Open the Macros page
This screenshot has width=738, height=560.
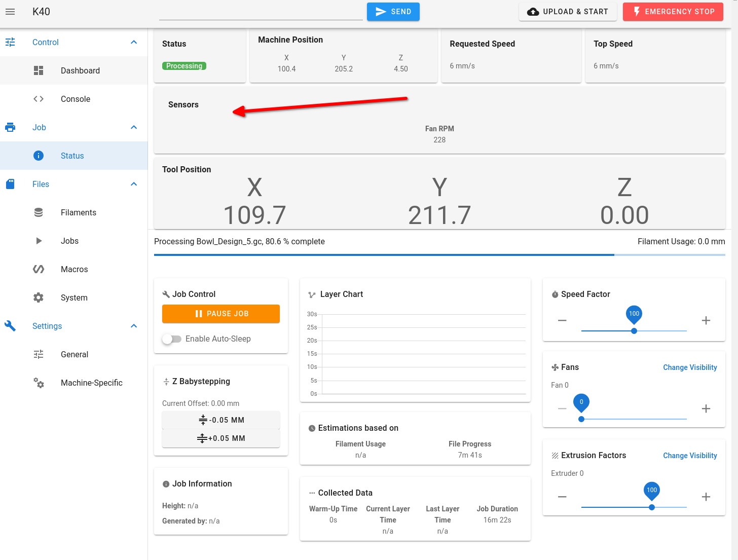pos(73,269)
